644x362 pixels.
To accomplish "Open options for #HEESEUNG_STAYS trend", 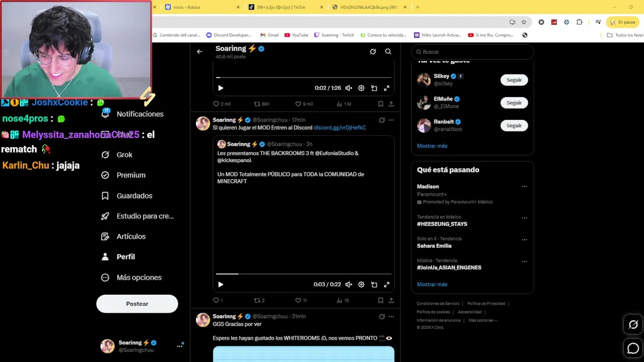I will (x=524, y=218).
